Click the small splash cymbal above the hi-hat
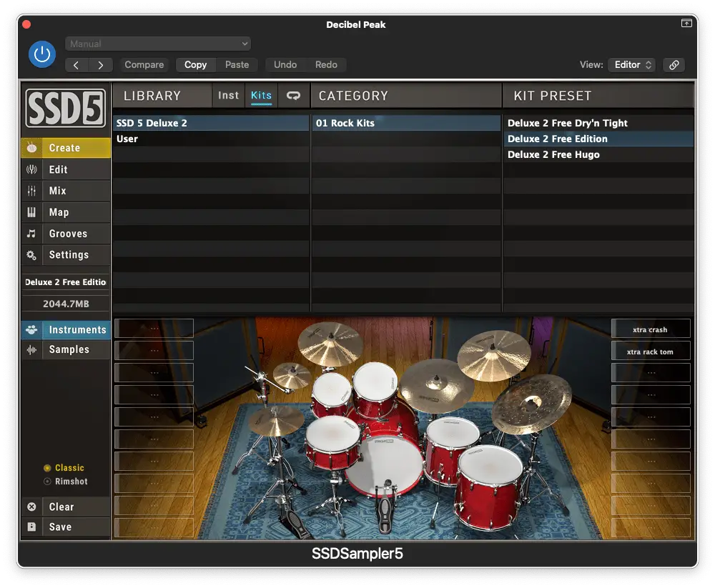715x588 pixels. click(x=292, y=375)
